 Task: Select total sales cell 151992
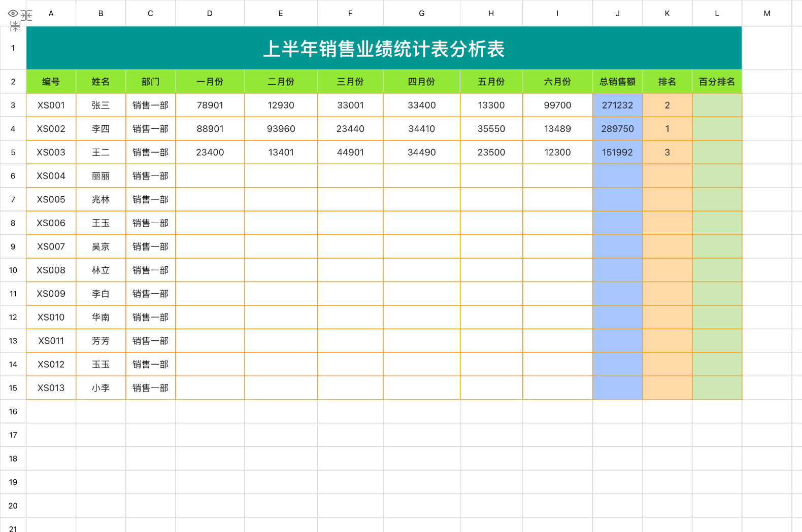(x=617, y=152)
